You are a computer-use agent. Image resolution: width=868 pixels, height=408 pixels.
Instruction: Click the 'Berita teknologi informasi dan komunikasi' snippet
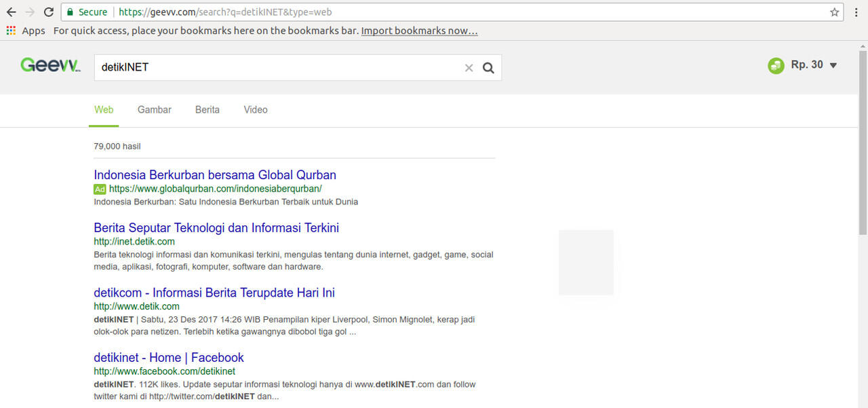294,261
